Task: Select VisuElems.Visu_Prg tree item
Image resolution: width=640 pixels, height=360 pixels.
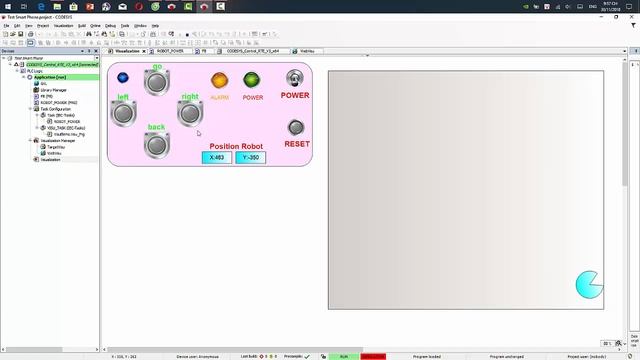Action: tap(69, 134)
